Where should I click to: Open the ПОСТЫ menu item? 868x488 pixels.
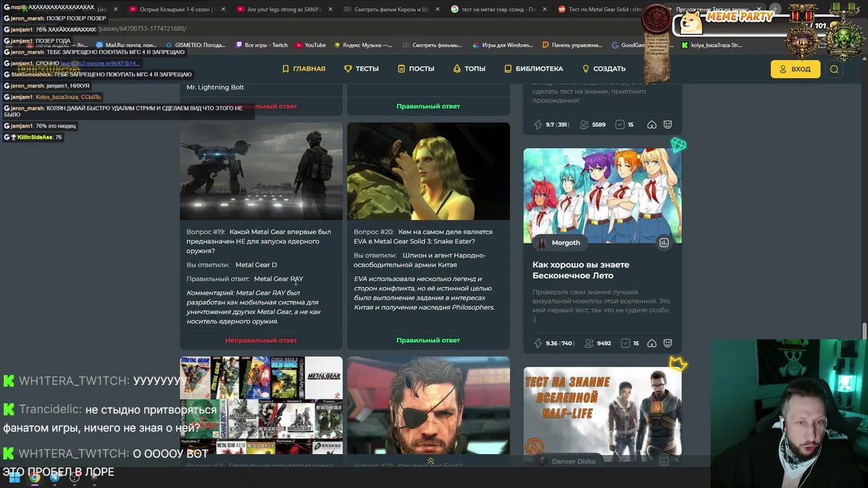tap(416, 68)
